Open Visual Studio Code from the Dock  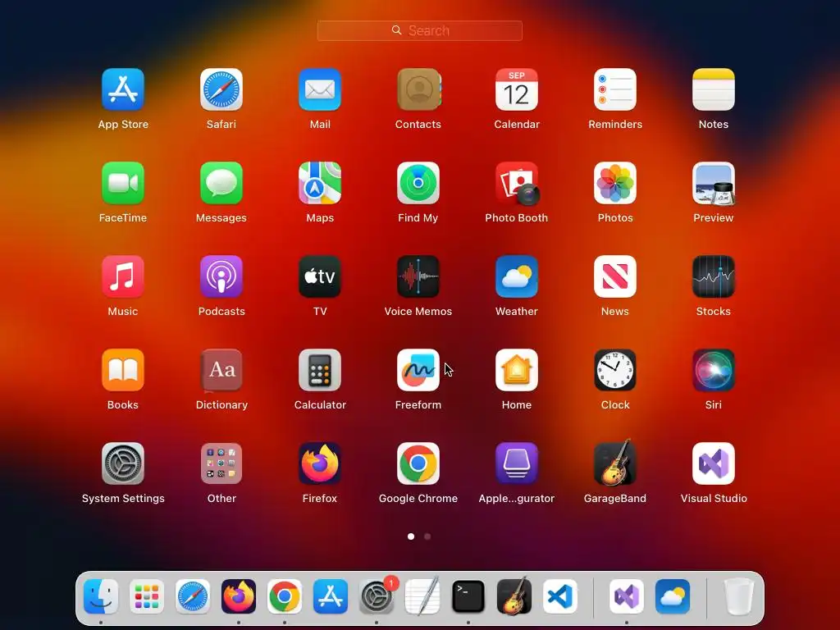pos(559,596)
